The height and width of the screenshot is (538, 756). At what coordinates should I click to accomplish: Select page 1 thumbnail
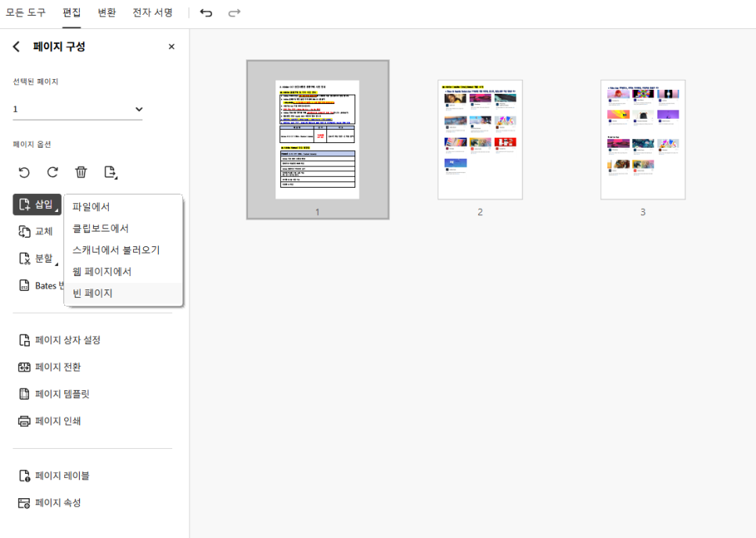tap(318, 140)
